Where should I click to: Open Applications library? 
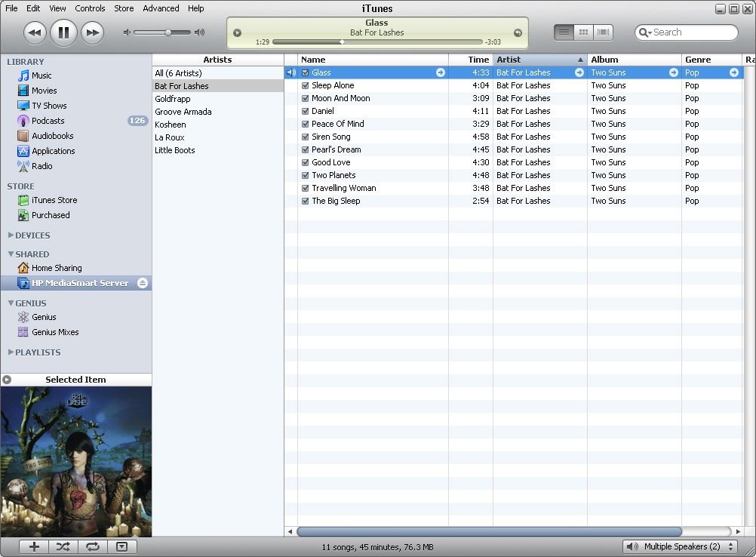coord(53,151)
